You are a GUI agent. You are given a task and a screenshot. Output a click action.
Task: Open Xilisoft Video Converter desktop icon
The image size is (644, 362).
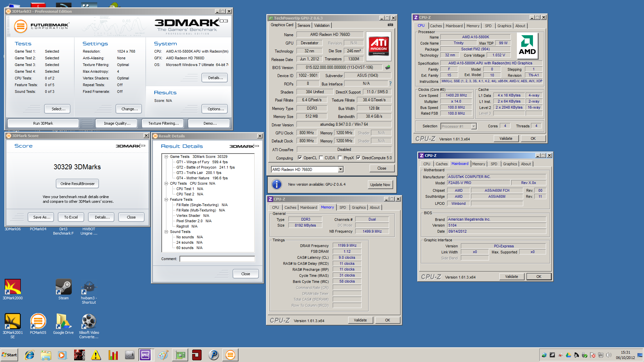[89, 326]
